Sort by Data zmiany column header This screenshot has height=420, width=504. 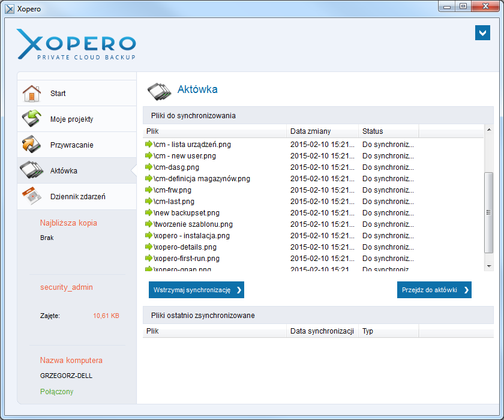tap(322, 131)
